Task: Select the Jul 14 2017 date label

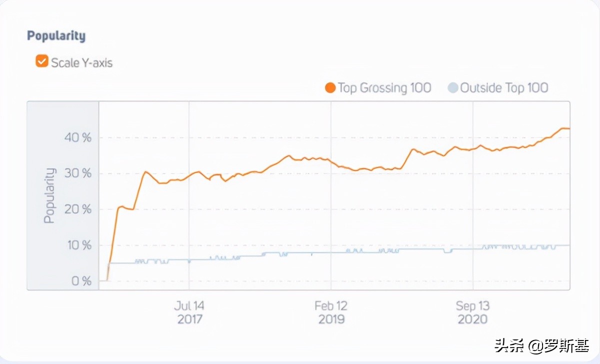Action: tap(189, 312)
